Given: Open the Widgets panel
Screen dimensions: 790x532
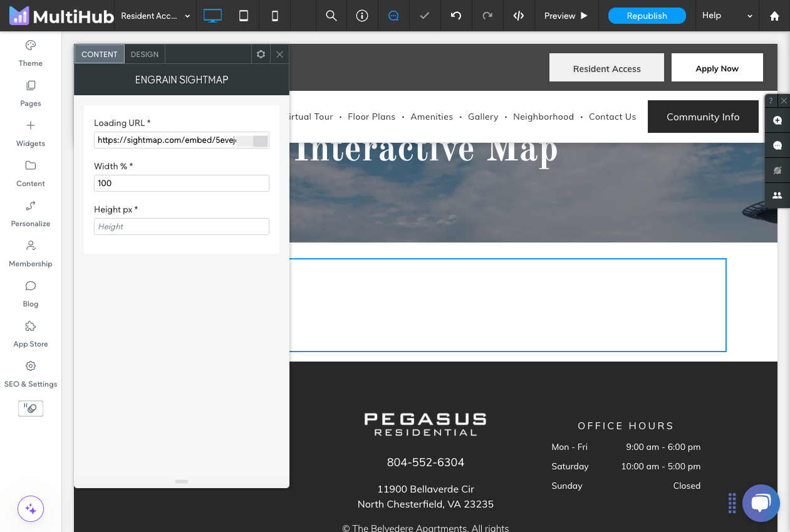Looking at the screenshot, I should [31, 133].
